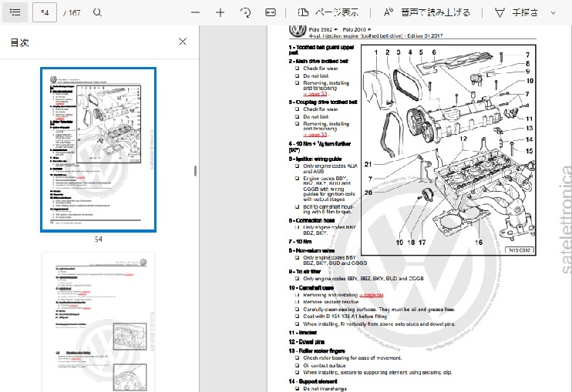Rotate the page with the rotate icon
The image size is (572, 392).
point(245,13)
